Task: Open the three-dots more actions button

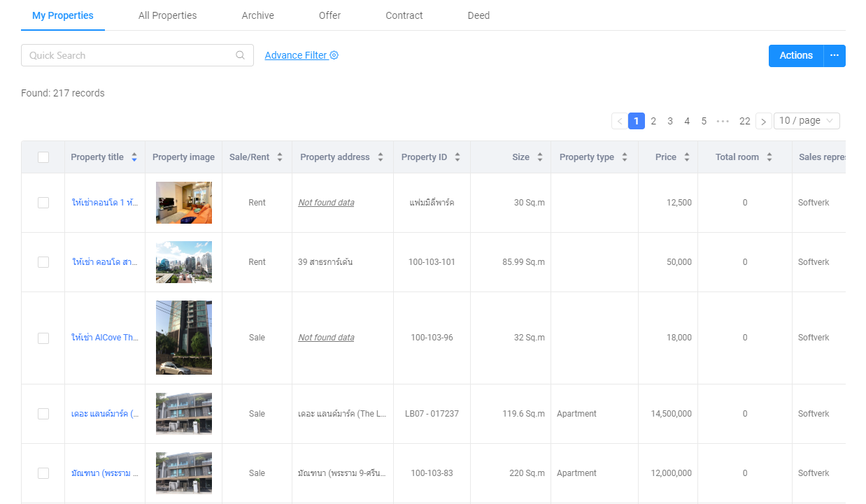Action: point(835,55)
